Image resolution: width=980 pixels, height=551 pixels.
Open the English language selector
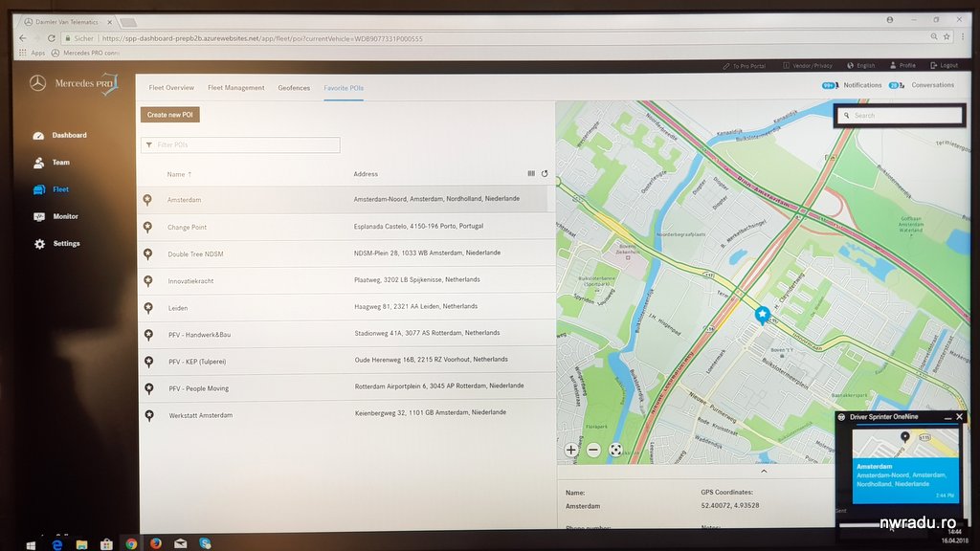pos(861,66)
